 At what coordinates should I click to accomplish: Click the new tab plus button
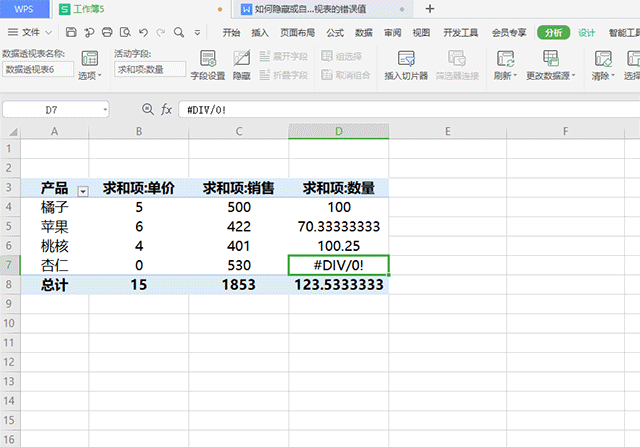(x=430, y=9)
